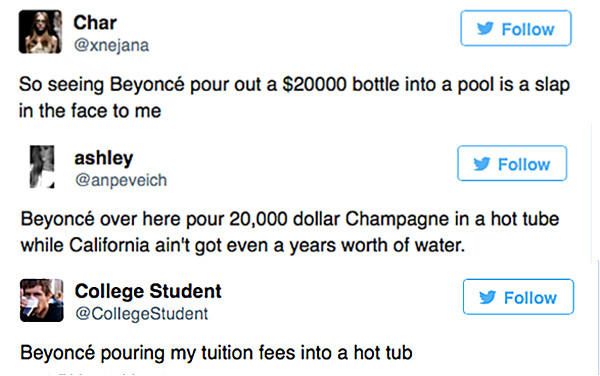
Task: Select the tweet about tuition fees
Action: 216,353
